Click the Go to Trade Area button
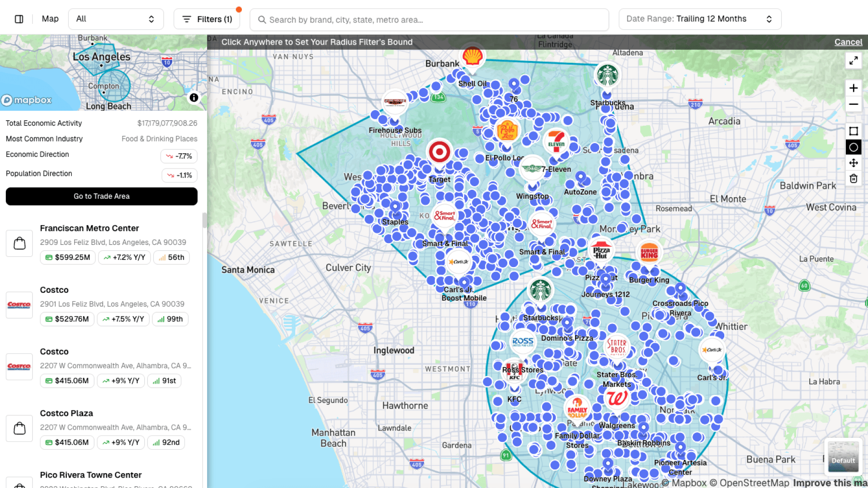This screenshot has width=868, height=488. click(x=101, y=196)
